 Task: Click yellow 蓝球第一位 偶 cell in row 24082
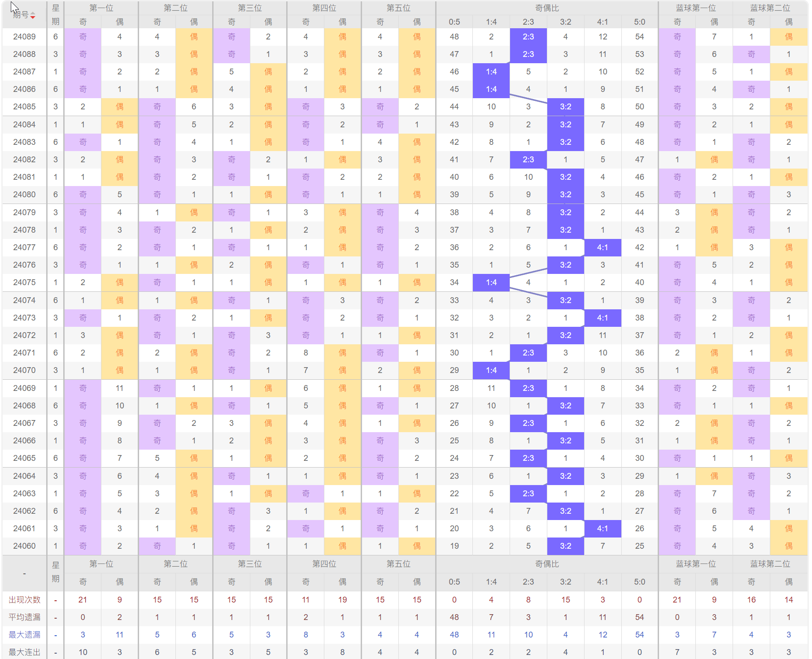(x=714, y=160)
